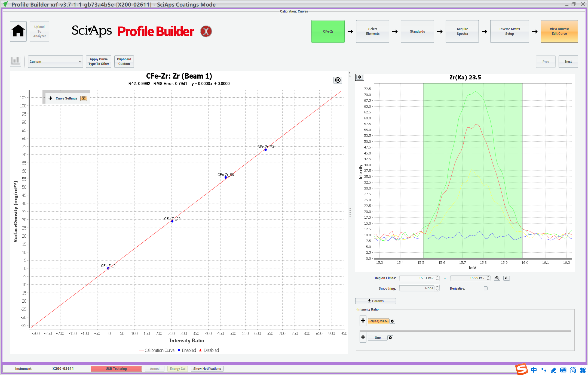
Task: Reset region limits with undo arrow
Action: (506, 278)
